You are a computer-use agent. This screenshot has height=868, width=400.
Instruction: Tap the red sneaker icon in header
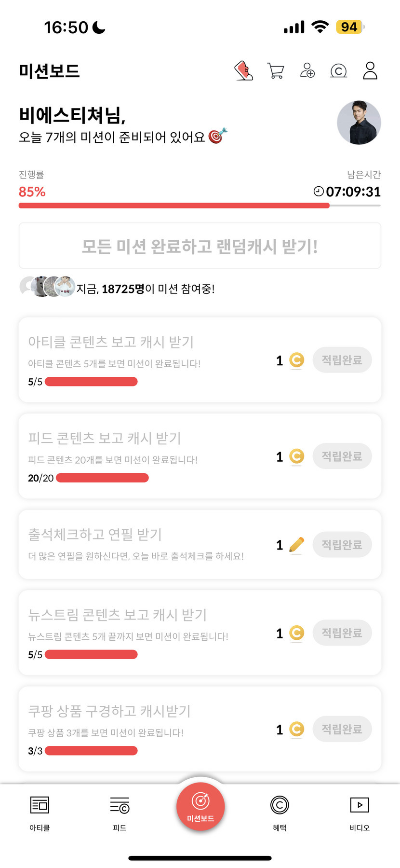[x=244, y=70]
